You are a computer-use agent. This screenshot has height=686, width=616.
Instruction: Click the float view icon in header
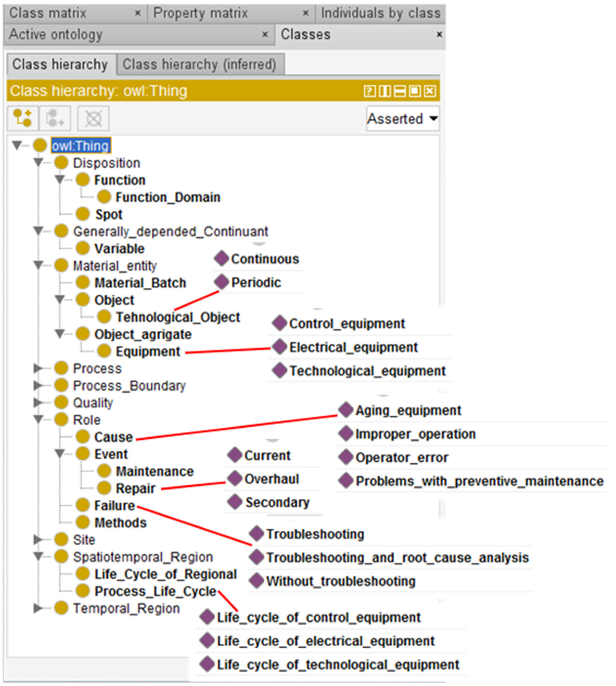[415, 91]
